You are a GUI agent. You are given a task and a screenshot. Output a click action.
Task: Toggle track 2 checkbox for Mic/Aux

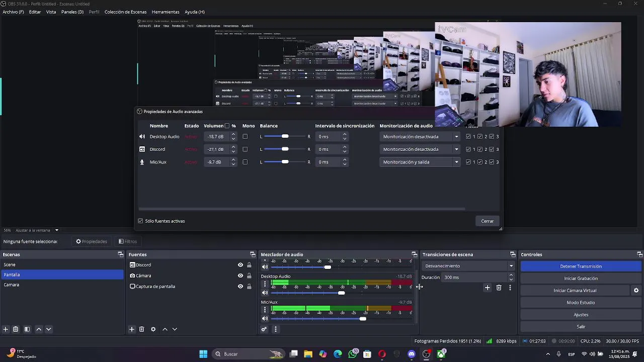point(480,162)
